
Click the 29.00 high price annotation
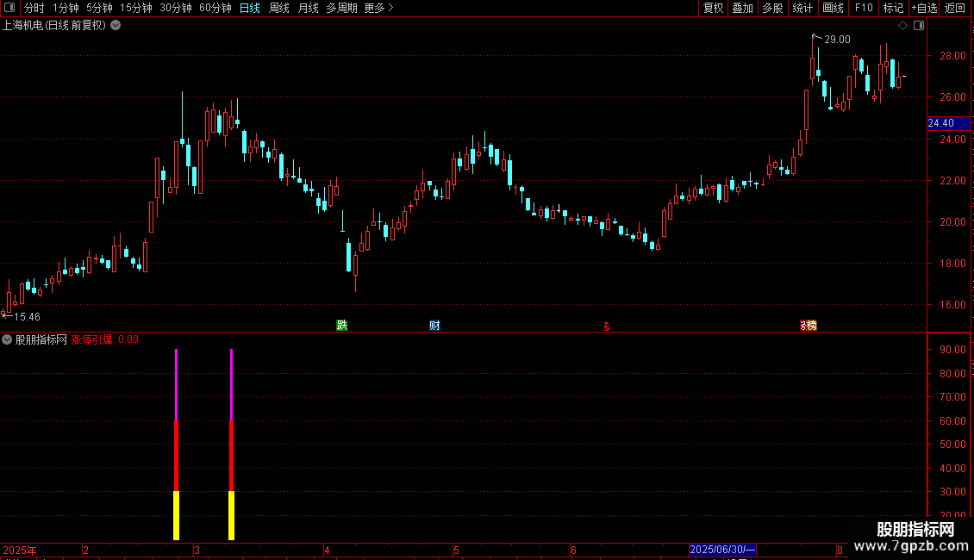[837, 40]
